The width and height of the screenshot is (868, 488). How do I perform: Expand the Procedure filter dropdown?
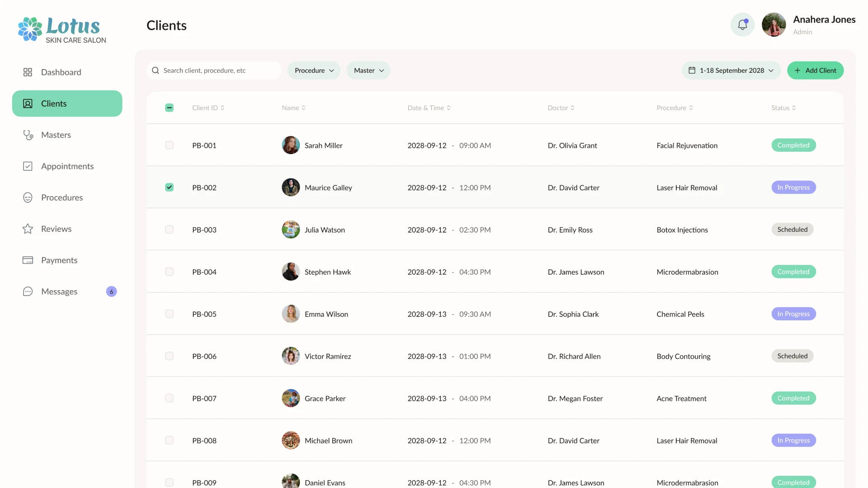(x=314, y=70)
